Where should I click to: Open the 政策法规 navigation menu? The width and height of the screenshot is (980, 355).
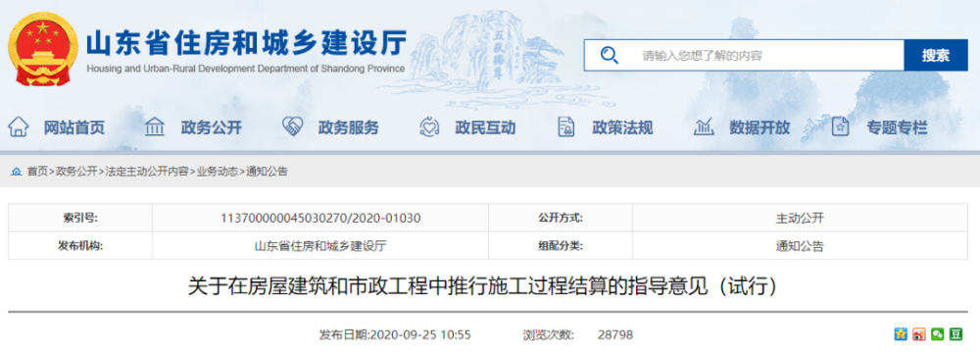pyautogui.click(x=622, y=128)
